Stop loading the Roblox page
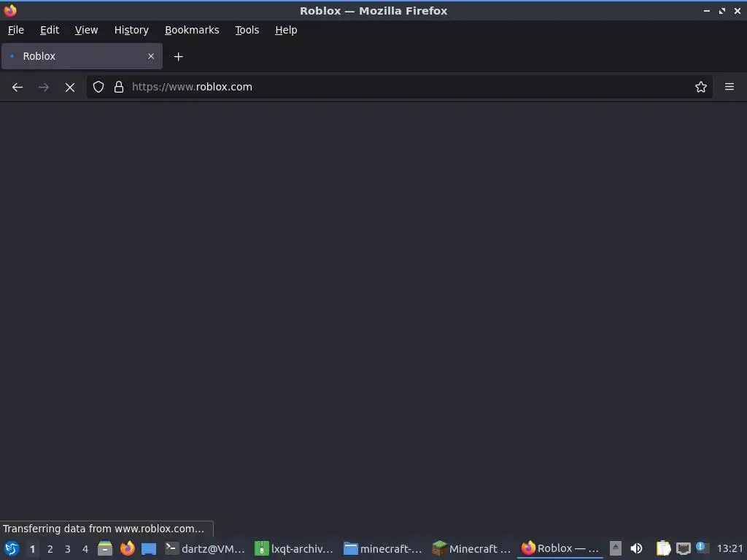Screen dimensions: 747x560 69,87
